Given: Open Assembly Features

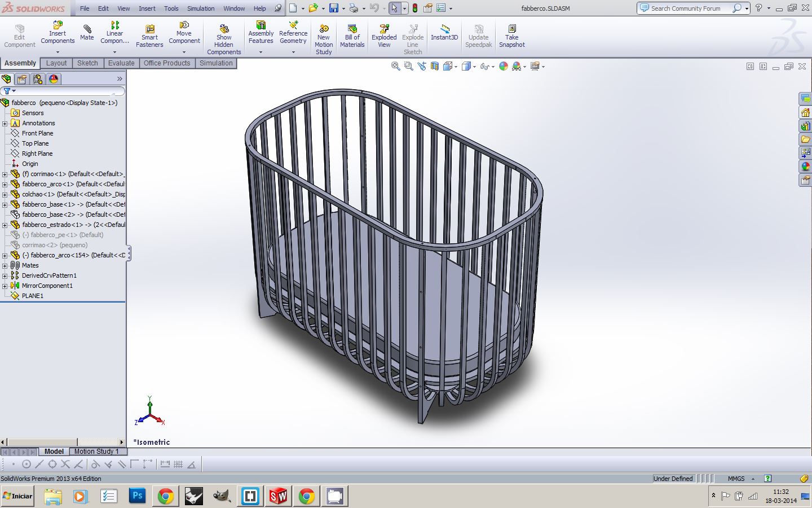Looking at the screenshot, I should [261, 33].
